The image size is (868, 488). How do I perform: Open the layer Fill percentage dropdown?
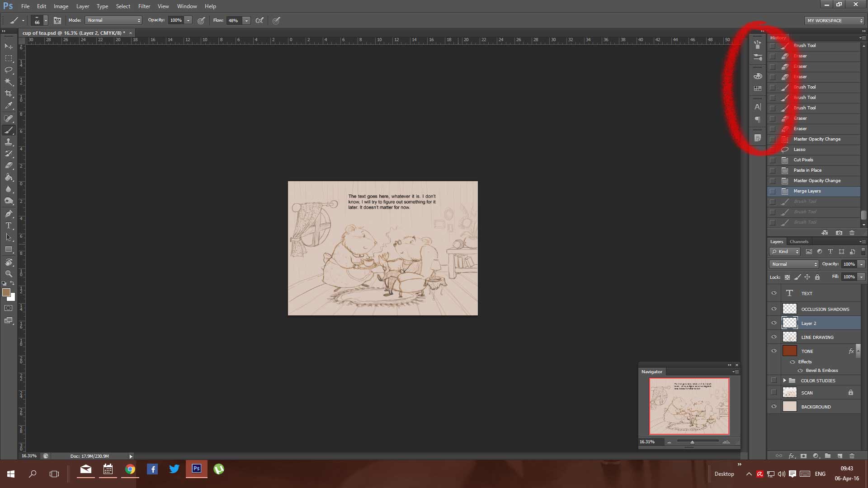coord(862,277)
